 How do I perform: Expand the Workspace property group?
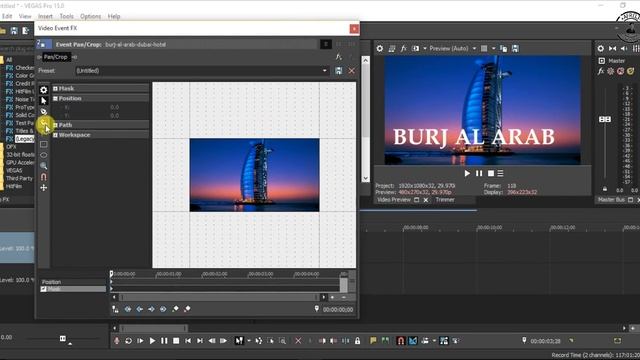pos(55,135)
